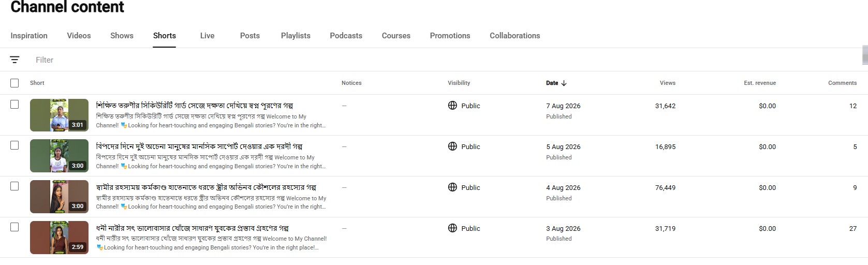868x265 pixels.
Task: Click the thumbnail of the 2:59 short
Action: 59,238
